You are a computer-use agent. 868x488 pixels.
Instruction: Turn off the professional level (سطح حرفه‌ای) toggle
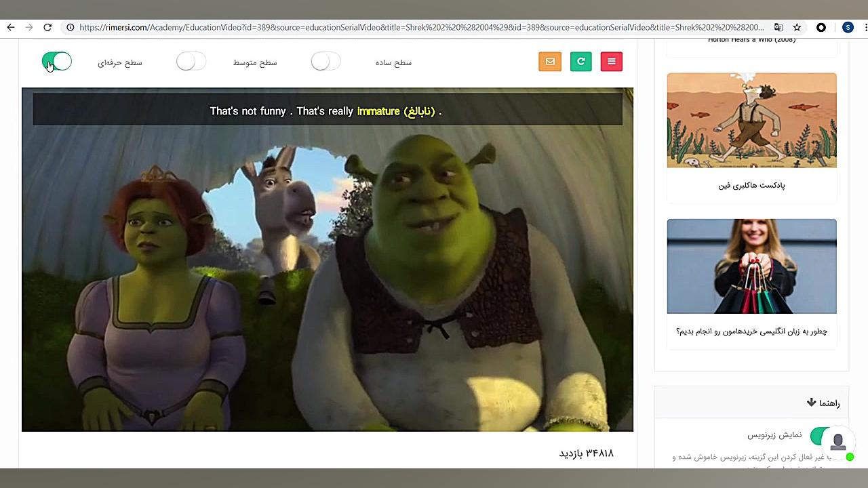[x=57, y=62]
